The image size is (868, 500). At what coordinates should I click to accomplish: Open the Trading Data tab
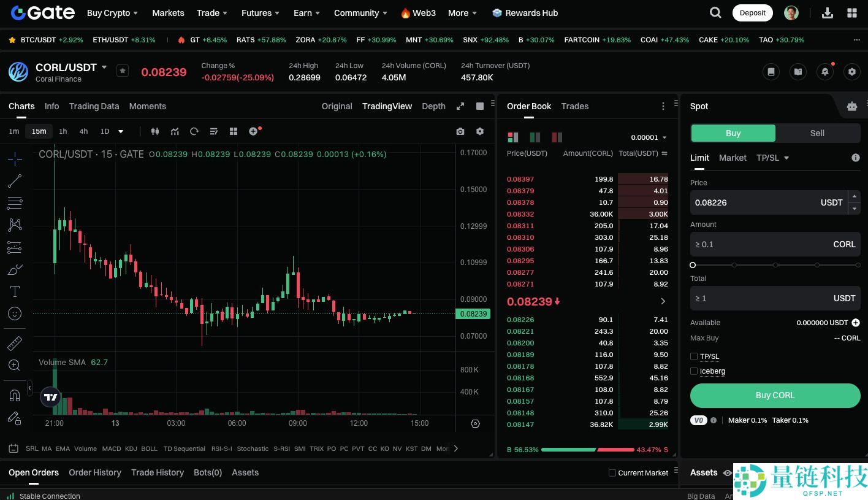pyautogui.click(x=94, y=106)
